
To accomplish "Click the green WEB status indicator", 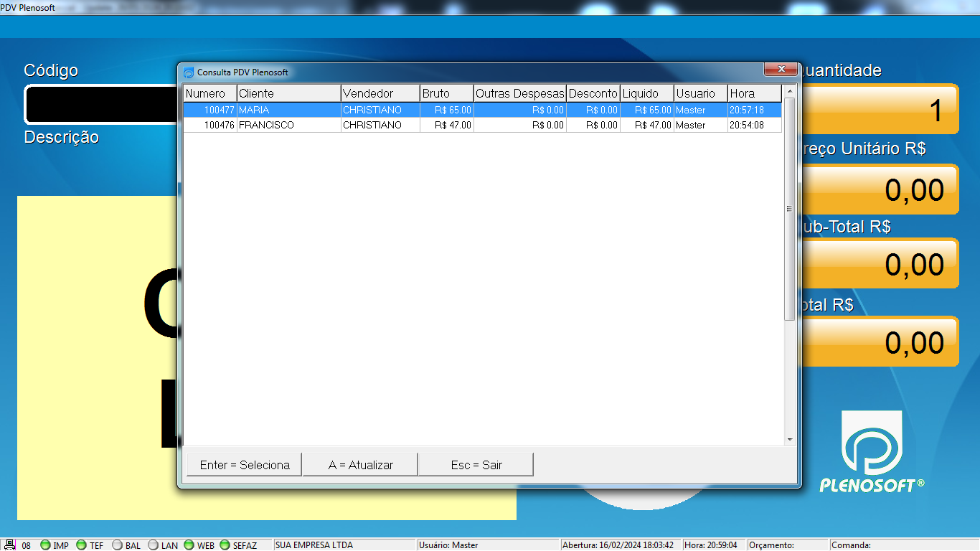I will pyautogui.click(x=189, y=545).
